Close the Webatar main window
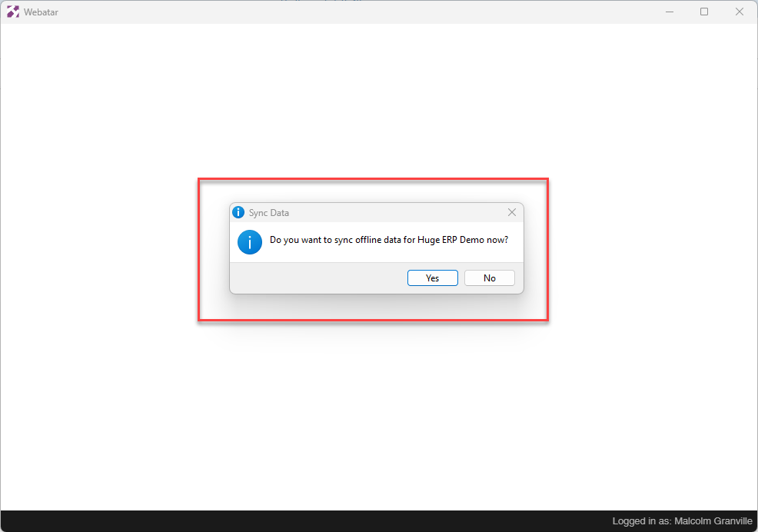The height and width of the screenshot is (532, 758). pyautogui.click(x=739, y=12)
